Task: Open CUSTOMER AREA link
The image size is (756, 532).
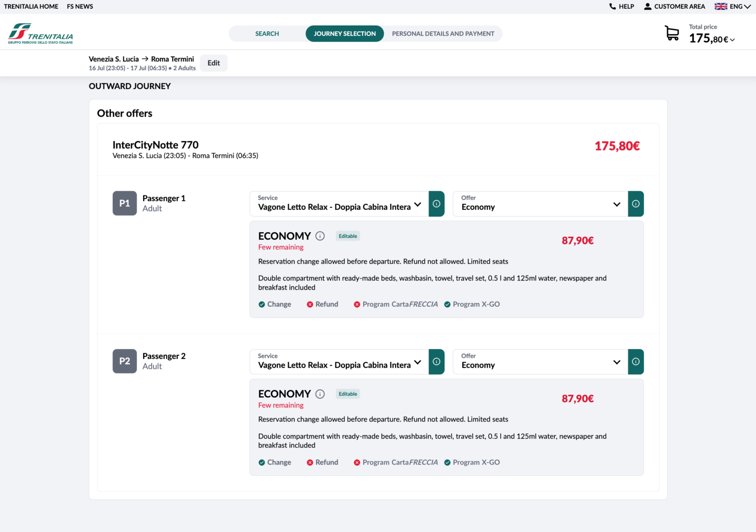Action: 679,6
